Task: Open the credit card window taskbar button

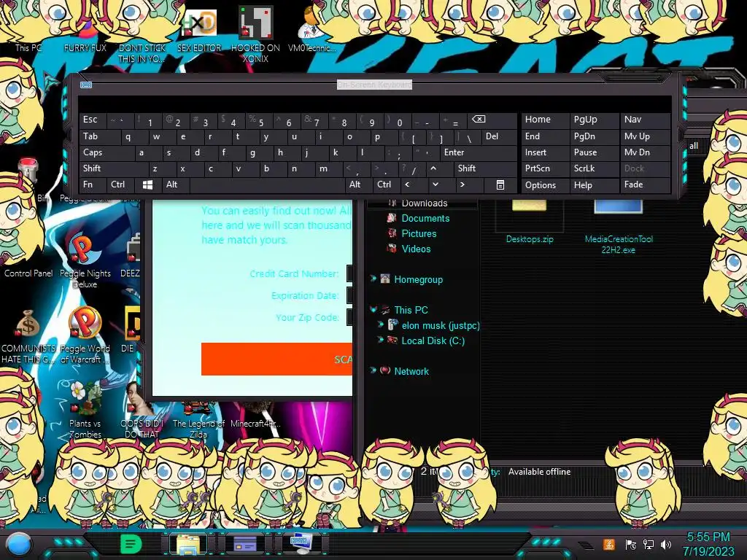Action: (x=244, y=544)
